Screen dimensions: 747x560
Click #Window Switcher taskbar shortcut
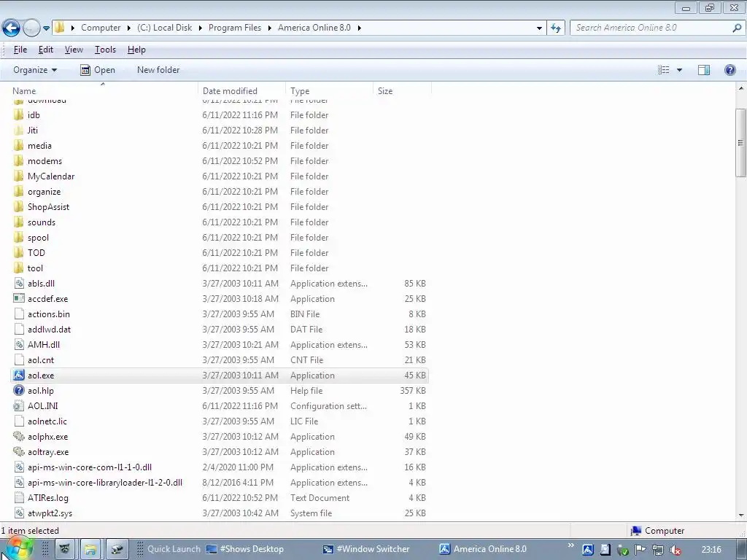[366, 549]
